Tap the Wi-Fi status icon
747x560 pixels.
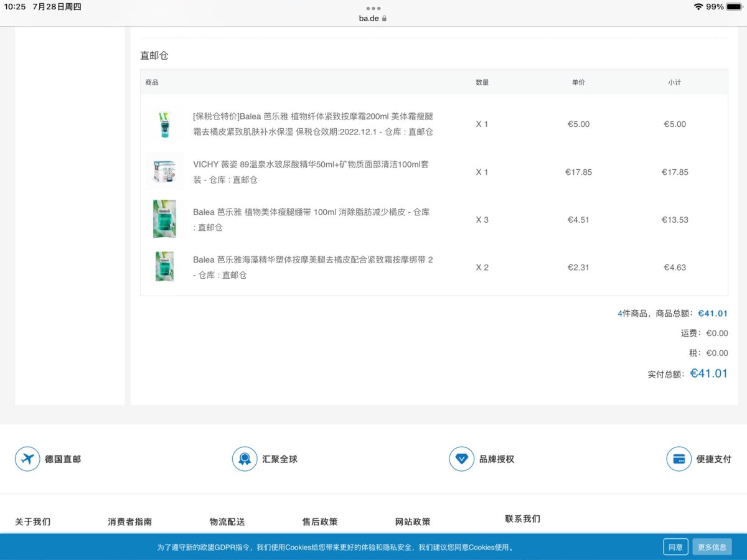pyautogui.click(x=698, y=7)
